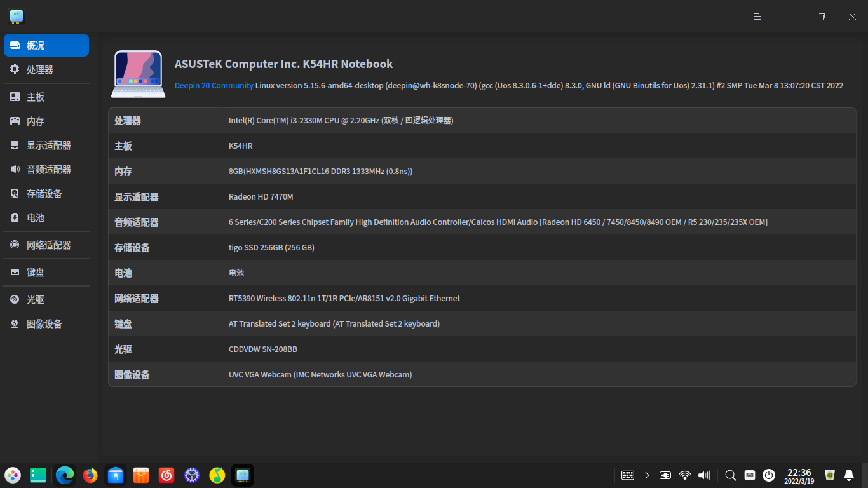Open the notification bell in the taskbar
This screenshot has width=868, height=488.
[x=848, y=475]
